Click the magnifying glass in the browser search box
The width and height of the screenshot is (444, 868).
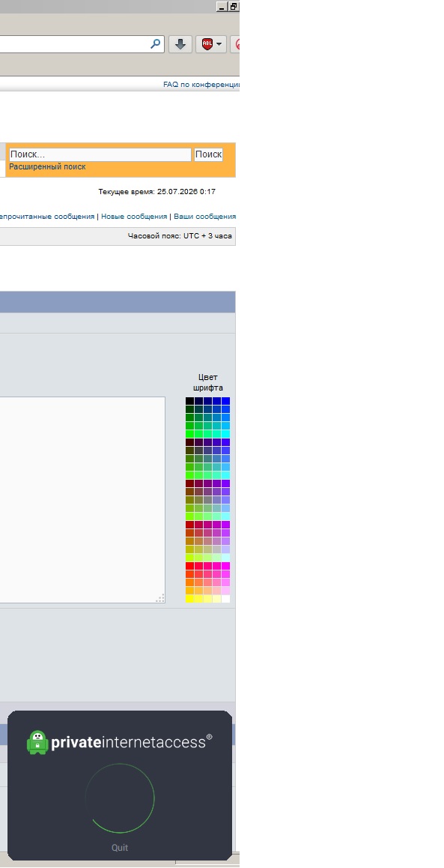[x=156, y=43]
